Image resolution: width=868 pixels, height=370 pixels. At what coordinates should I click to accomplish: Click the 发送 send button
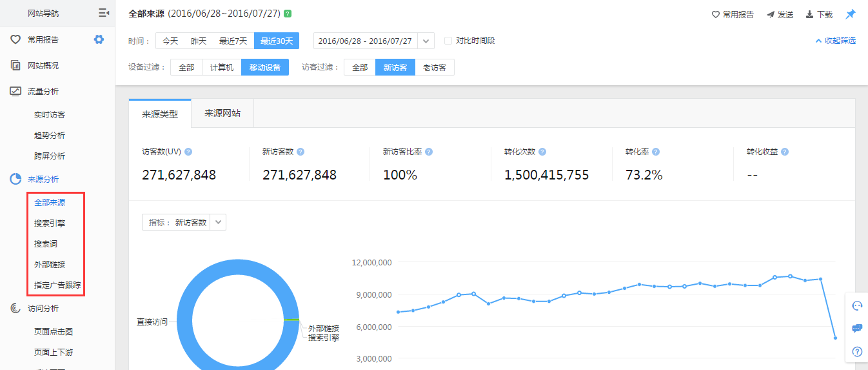[x=780, y=14]
